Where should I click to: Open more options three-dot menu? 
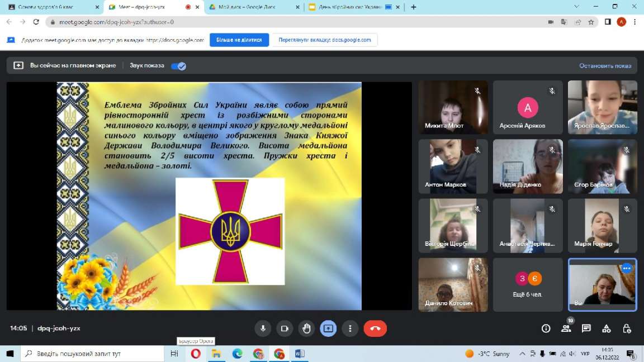350,328
